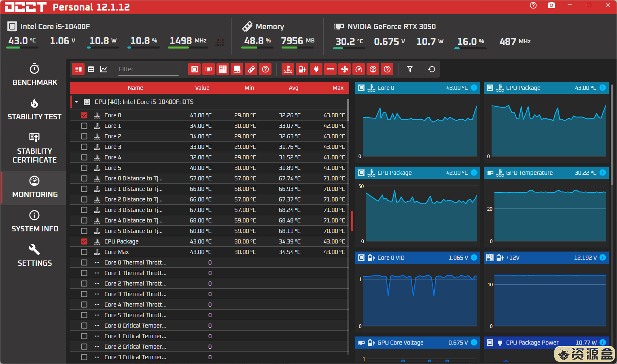Toggle the memory sensor filter icon
This screenshot has height=364, width=617.
pos(251,69)
